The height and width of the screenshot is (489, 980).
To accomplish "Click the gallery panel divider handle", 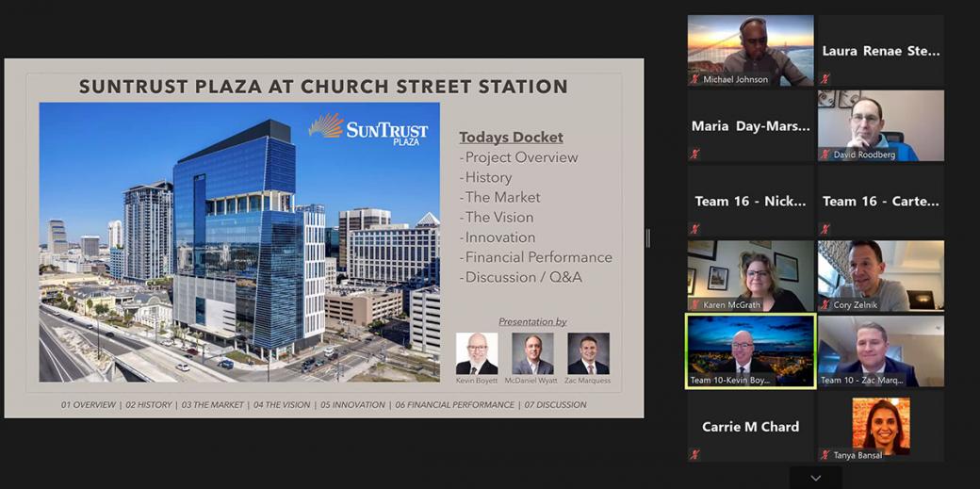I will pyautogui.click(x=647, y=237).
